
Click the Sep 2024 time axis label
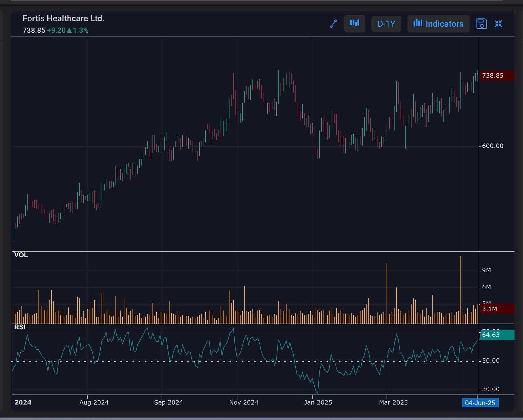coord(169,402)
